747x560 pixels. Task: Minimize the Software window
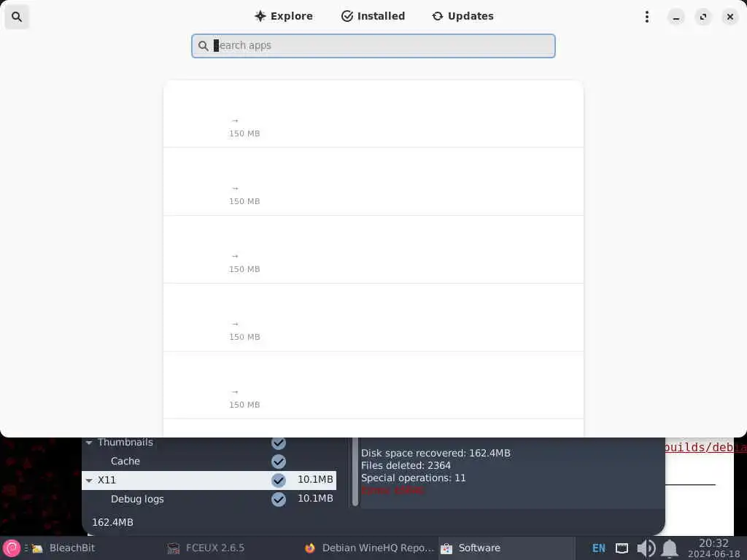point(676,17)
